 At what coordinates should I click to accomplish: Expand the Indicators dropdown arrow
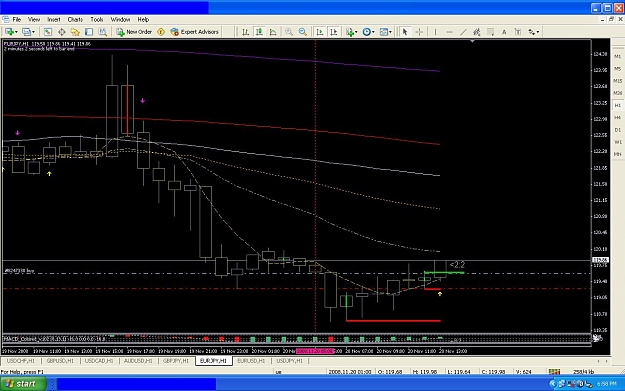(356, 32)
